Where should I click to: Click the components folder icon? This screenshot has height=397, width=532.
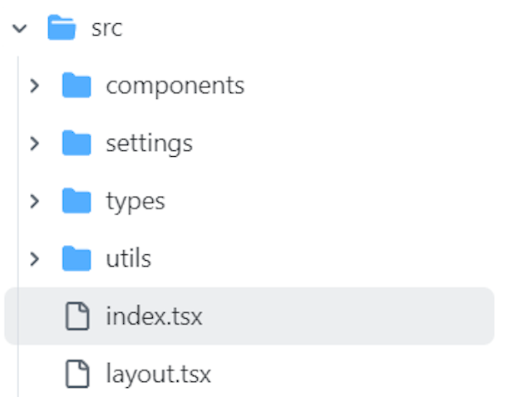pos(76,86)
